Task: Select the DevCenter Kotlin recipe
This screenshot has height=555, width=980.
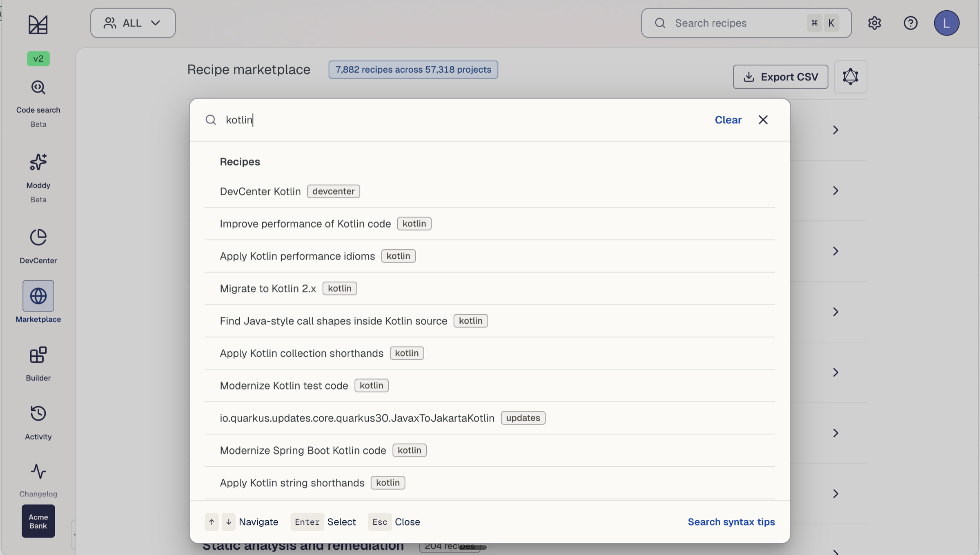Action: (x=490, y=191)
